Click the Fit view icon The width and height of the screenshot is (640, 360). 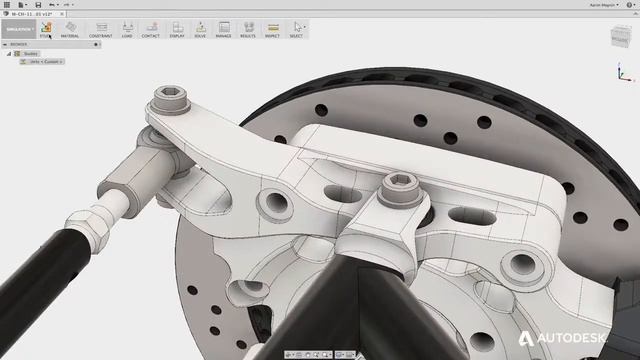(325, 354)
